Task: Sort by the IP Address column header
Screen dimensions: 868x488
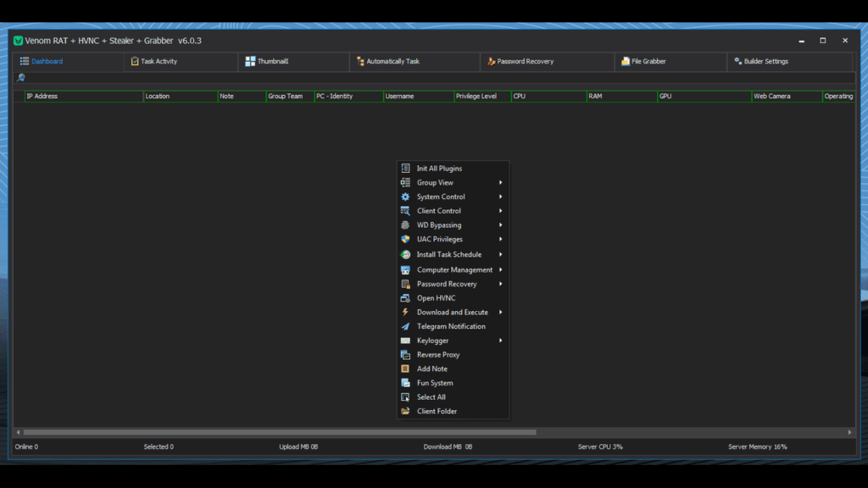Action: pyautogui.click(x=84, y=97)
